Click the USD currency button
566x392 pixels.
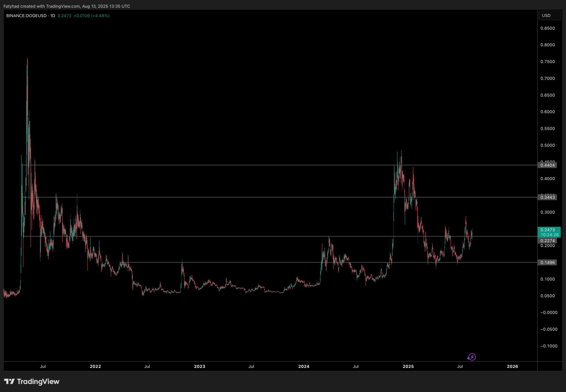click(x=550, y=15)
